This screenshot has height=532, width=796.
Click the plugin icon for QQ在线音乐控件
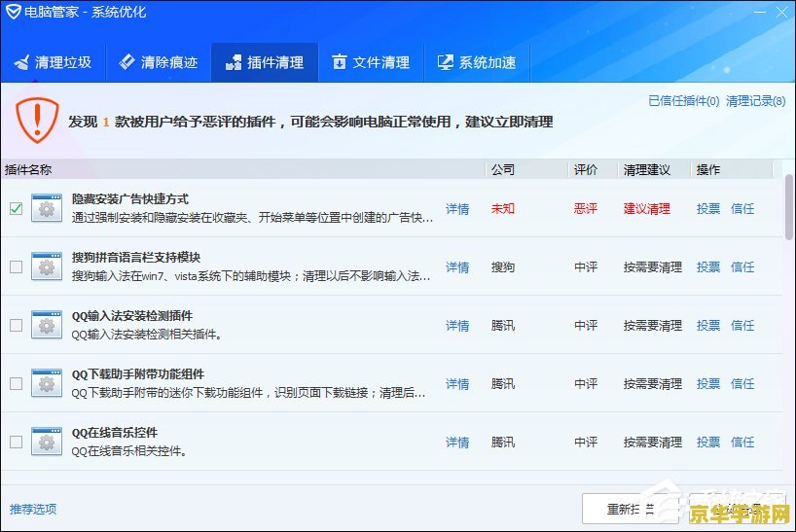(x=47, y=442)
